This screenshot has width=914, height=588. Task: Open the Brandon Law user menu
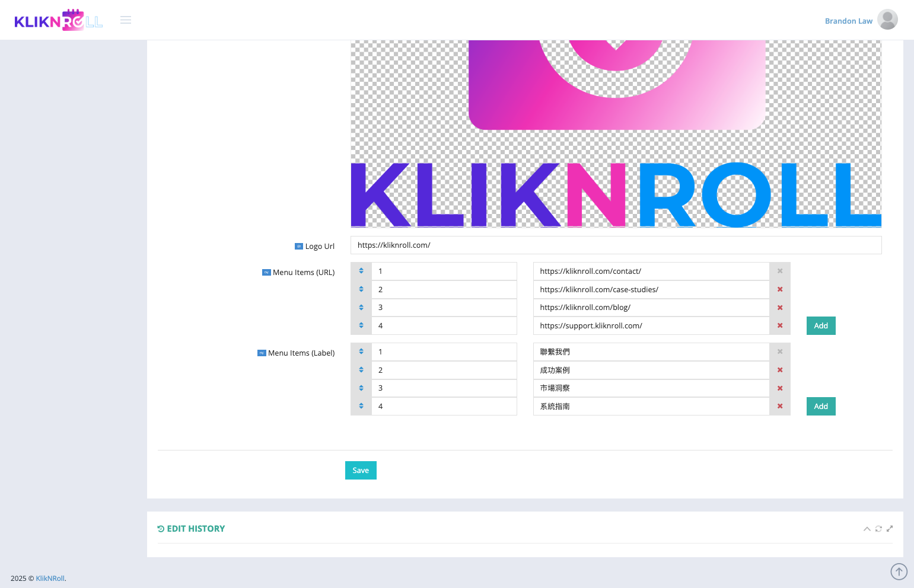pyautogui.click(x=849, y=21)
